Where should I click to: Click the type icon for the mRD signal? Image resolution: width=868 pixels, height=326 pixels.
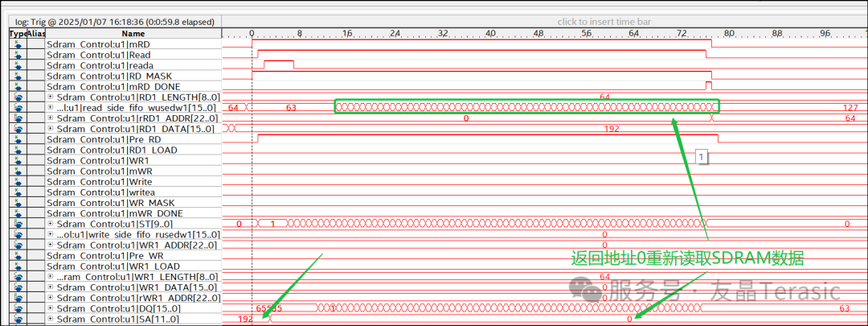(x=17, y=44)
